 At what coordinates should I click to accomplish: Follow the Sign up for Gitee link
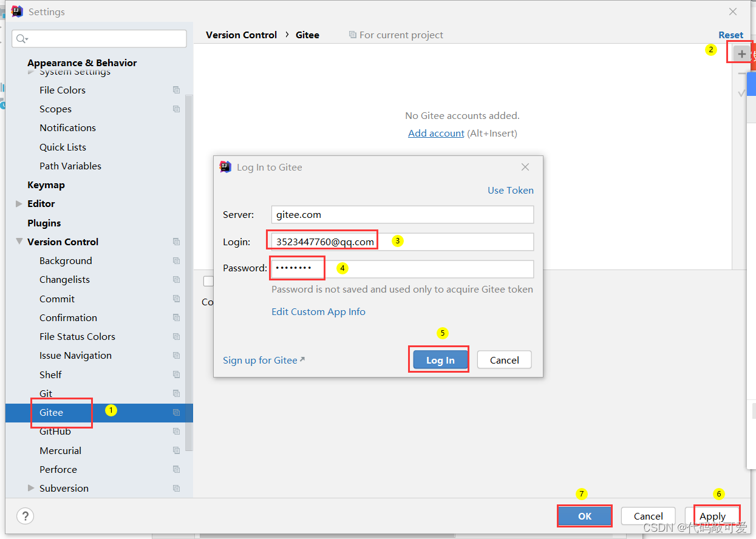264,360
